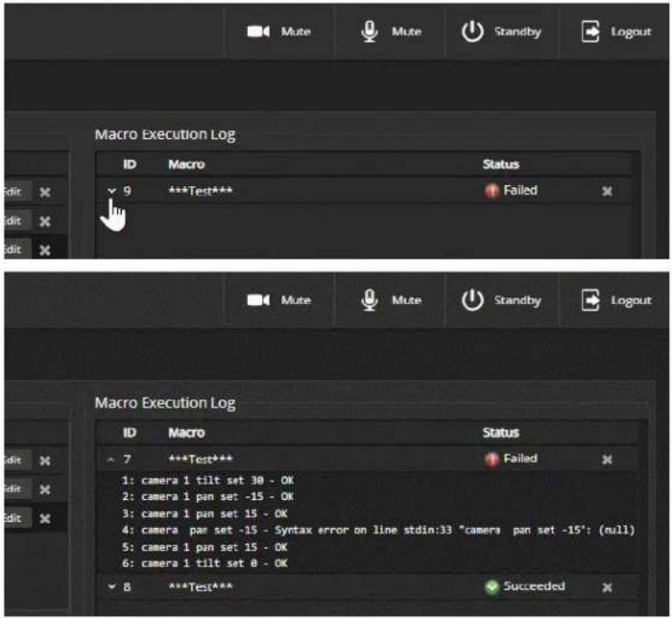Click Status column header in upper log
Viewport: 672px width, 618px height.
click(x=500, y=164)
